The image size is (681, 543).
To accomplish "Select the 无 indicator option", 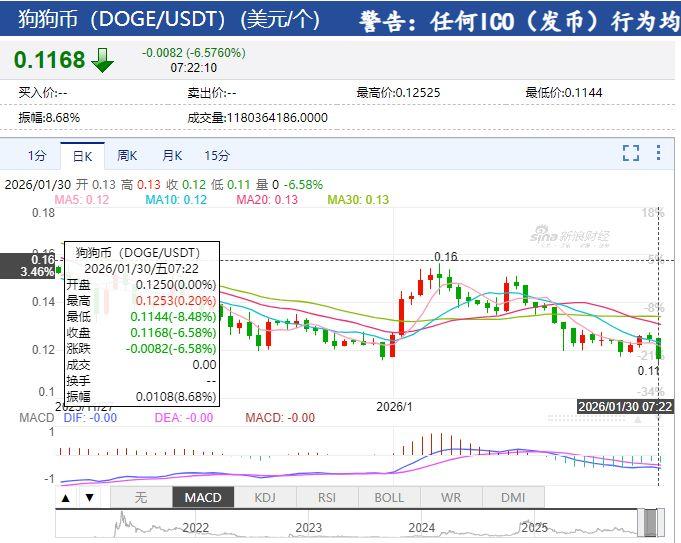I will (141, 497).
